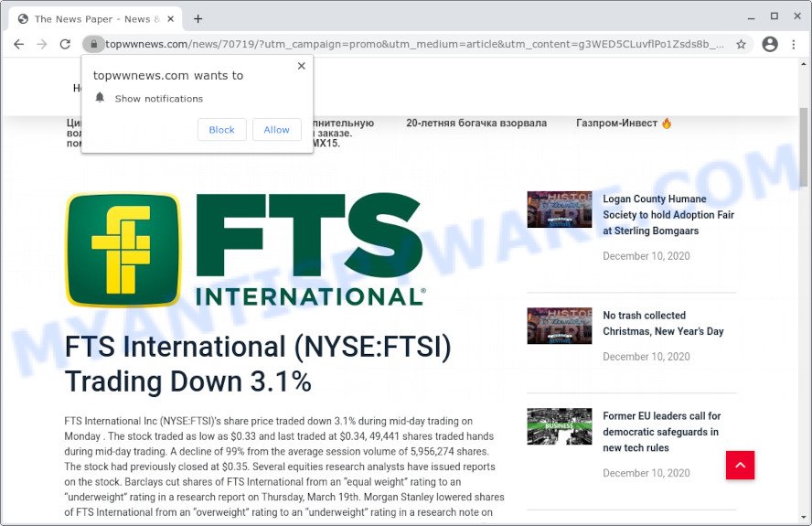812x526 pixels.
Task: Allow notifications from topwwnews.com
Action: [276, 130]
